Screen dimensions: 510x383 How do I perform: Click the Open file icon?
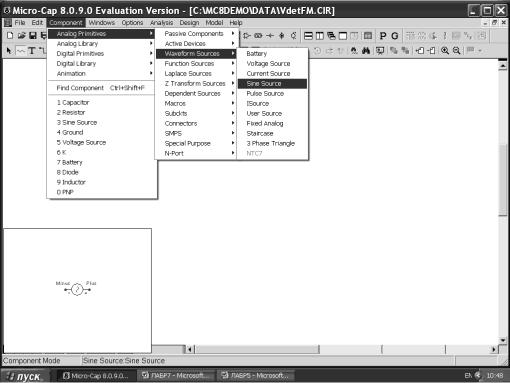[x=22, y=36]
